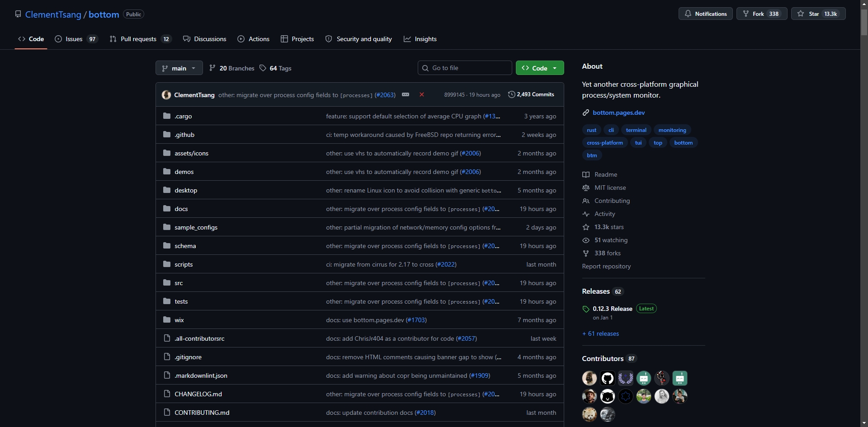Screen dimensions: 868x427
Task: Click the commit hash 8999145
Action: (454, 95)
